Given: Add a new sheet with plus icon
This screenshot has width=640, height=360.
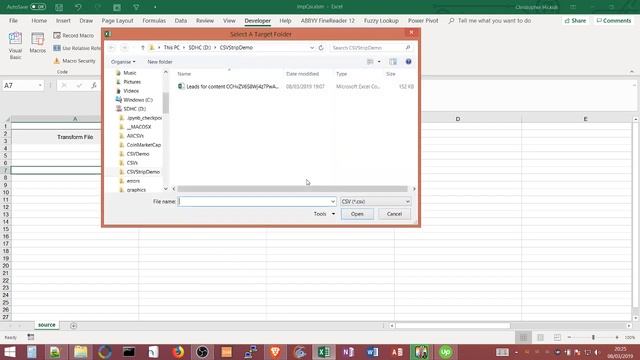Looking at the screenshot, I should 73,326.
